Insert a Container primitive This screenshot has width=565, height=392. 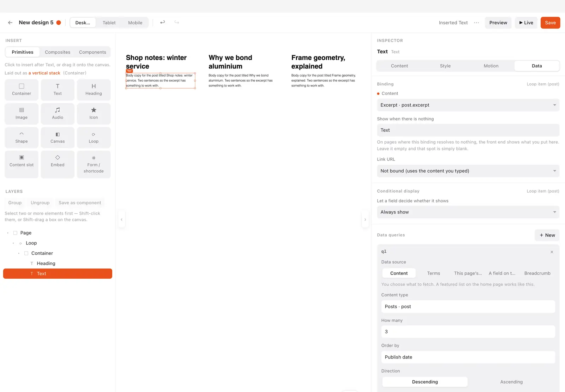pos(22,90)
